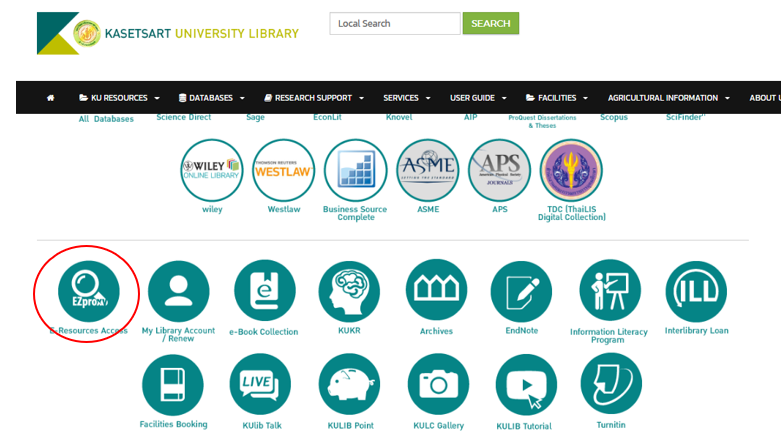The height and width of the screenshot is (443, 781).
Task: Expand the Databases dropdown menu
Action: [x=212, y=98]
